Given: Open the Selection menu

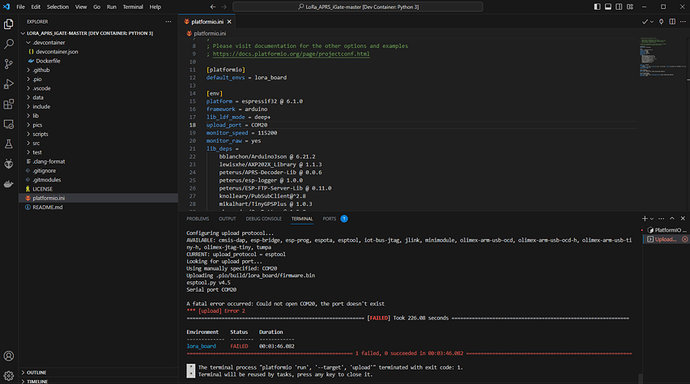Looking at the screenshot, I should tap(58, 7).
